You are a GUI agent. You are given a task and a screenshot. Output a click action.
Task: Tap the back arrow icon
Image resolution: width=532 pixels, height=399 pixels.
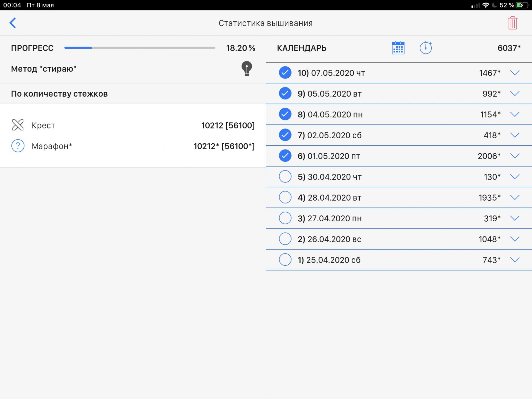[x=13, y=23]
